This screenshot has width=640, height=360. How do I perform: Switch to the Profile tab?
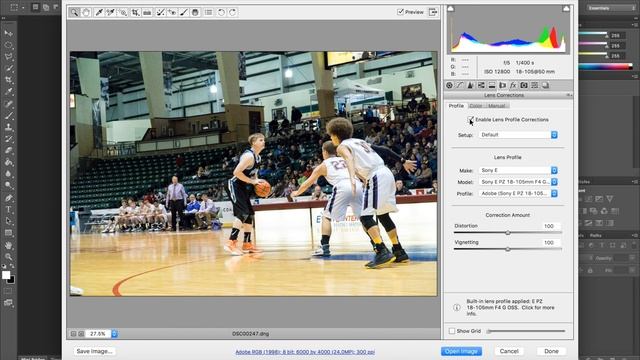[456, 106]
